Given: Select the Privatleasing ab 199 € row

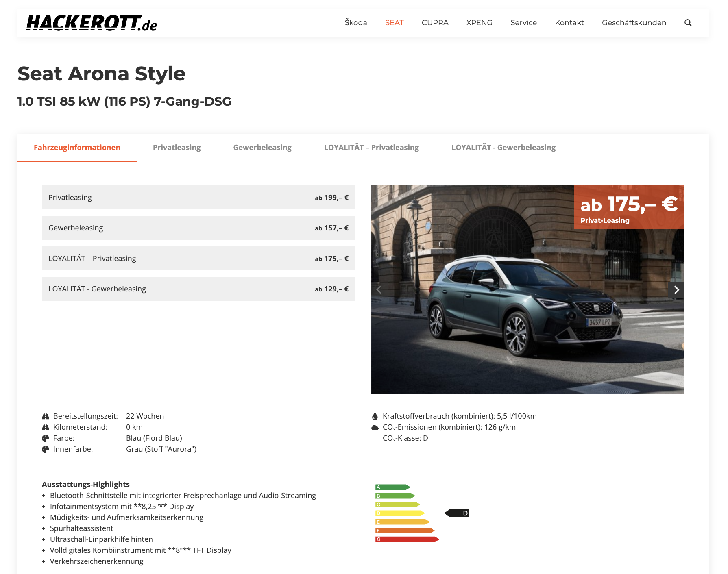Looking at the screenshot, I should click(x=198, y=198).
